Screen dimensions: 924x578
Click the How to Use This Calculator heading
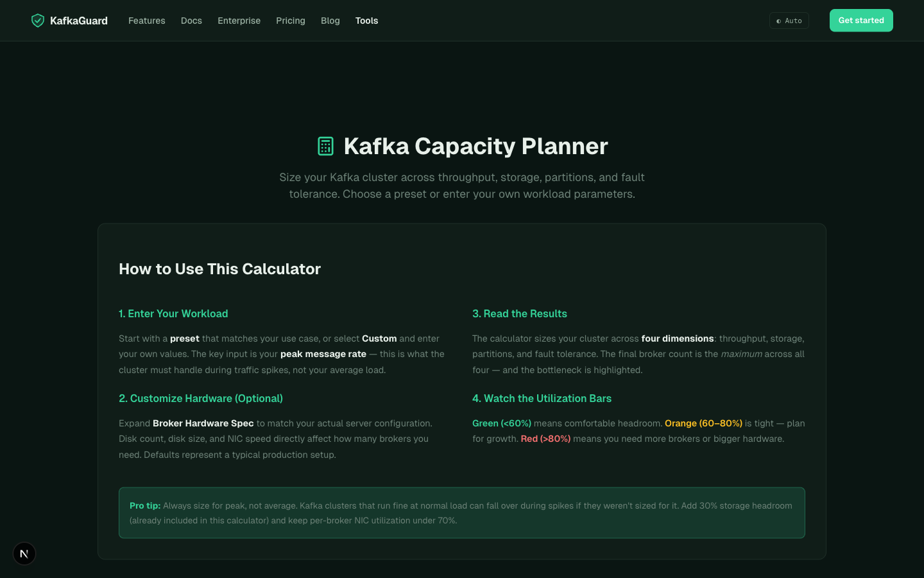(219, 269)
